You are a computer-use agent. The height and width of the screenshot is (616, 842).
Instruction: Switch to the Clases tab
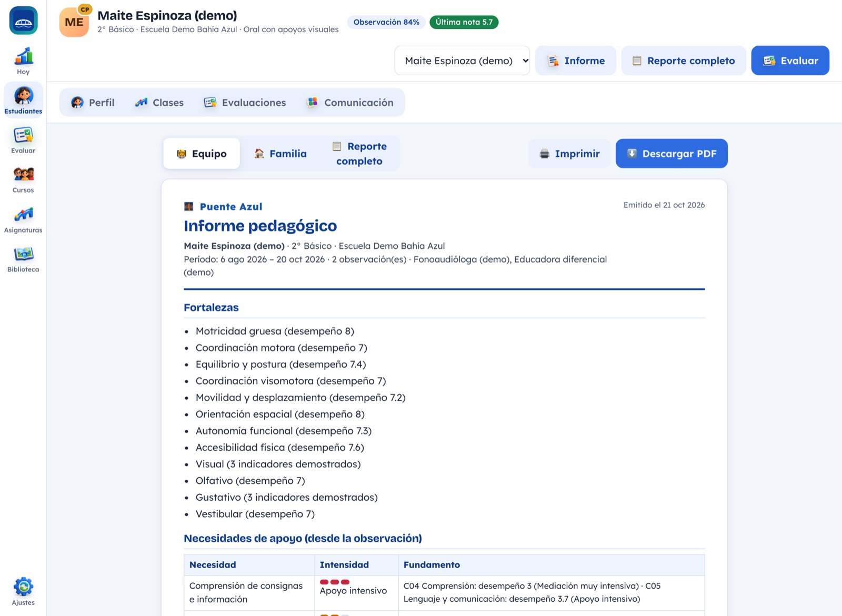point(159,103)
